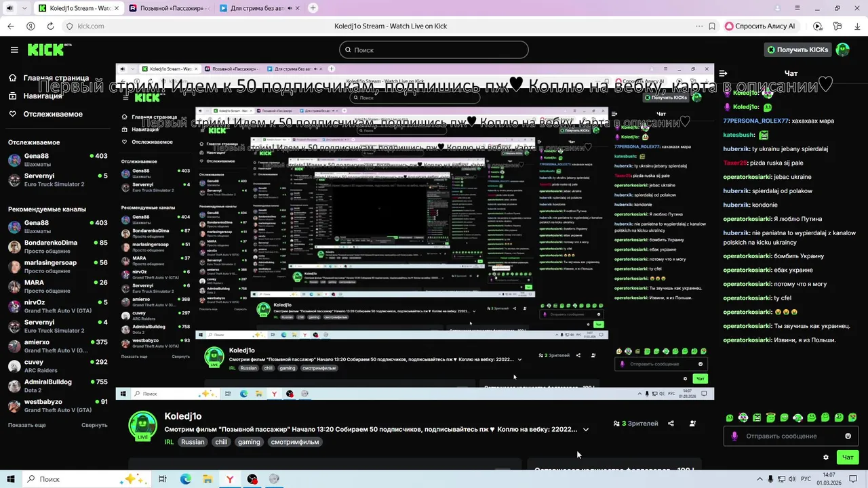This screenshot has width=868, height=488.
Task: Share the stream via share icon
Action: pos(671,423)
